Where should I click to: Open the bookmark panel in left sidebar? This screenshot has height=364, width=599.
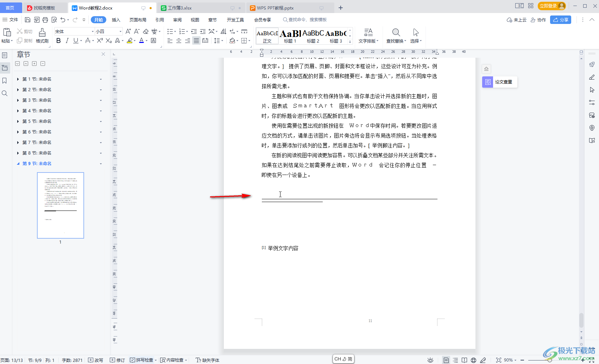pos(5,81)
